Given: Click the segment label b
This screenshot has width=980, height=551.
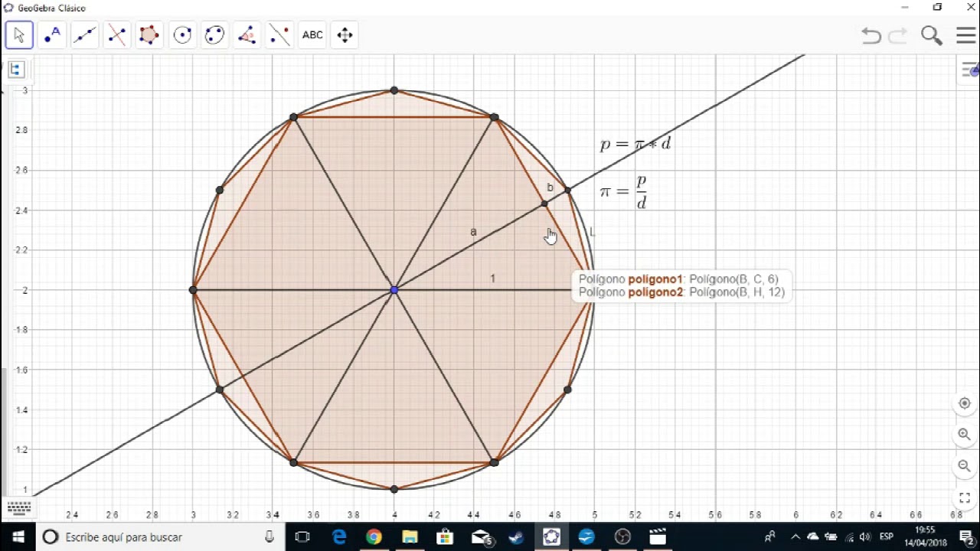Looking at the screenshot, I should pyautogui.click(x=550, y=187).
